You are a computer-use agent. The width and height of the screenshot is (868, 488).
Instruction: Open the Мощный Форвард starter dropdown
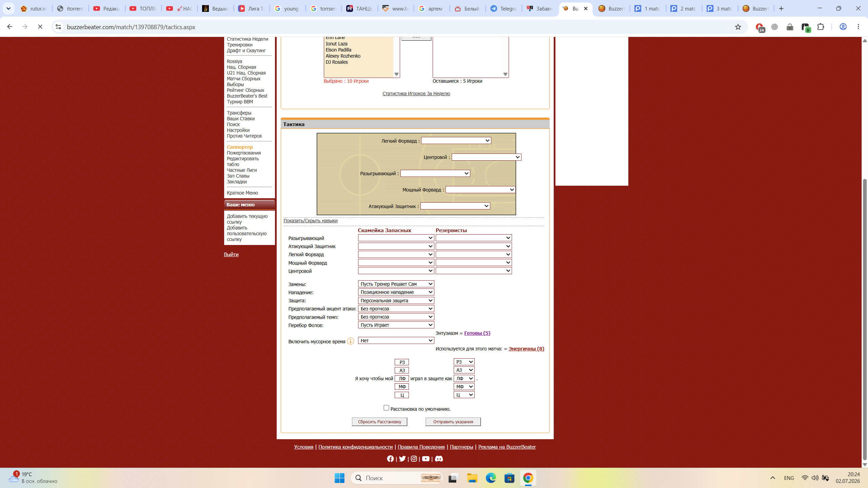(x=480, y=190)
